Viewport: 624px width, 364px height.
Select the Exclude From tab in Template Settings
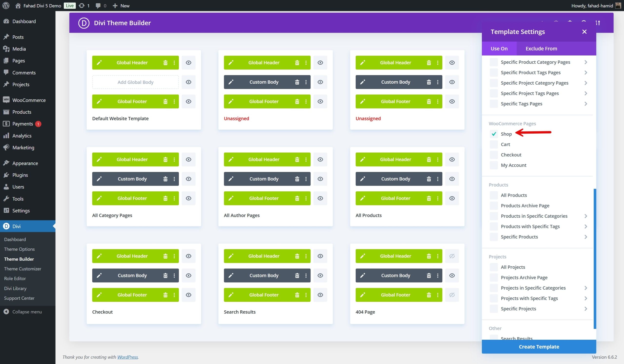click(541, 48)
